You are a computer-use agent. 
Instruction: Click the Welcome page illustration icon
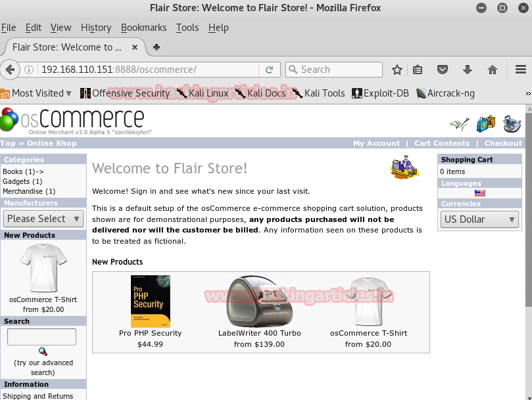coord(404,167)
